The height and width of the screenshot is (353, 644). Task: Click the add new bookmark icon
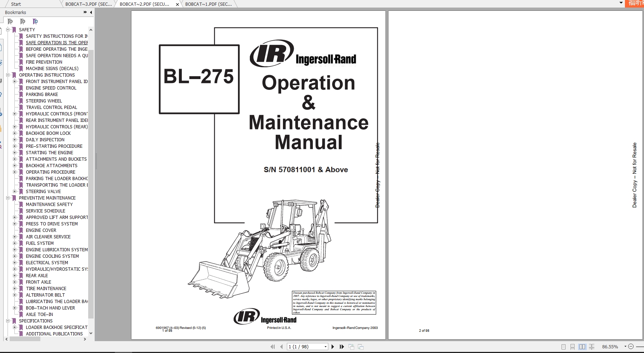[23, 22]
